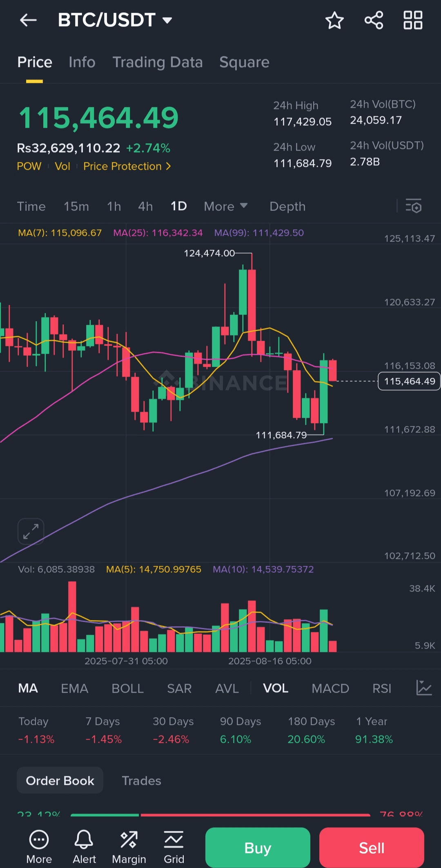Open Margin trading

pos(129,847)
